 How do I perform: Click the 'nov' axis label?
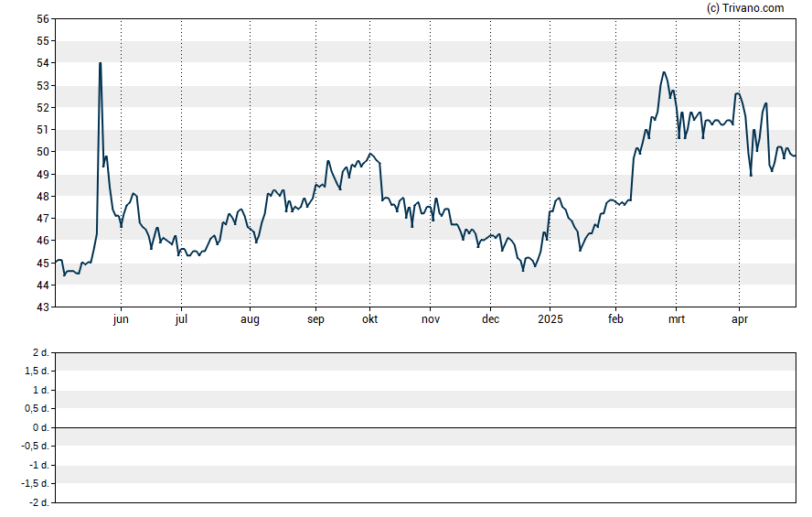[x=431, y=319]
